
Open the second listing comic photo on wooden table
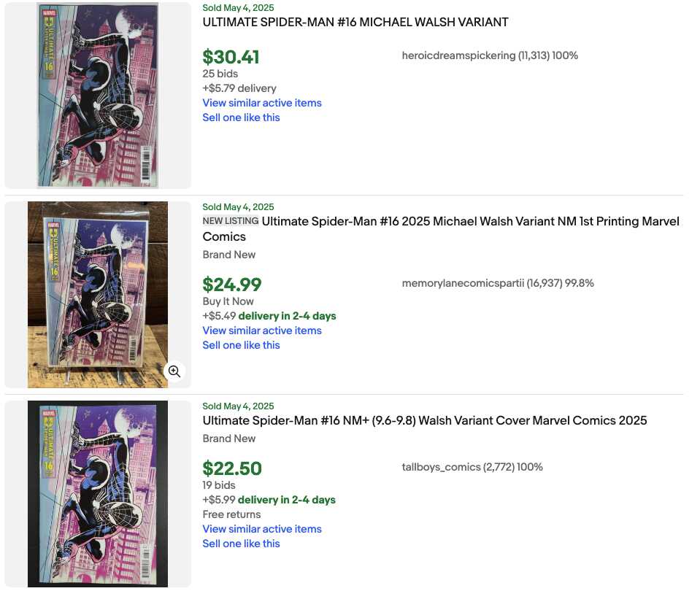[x=98, y=295]
